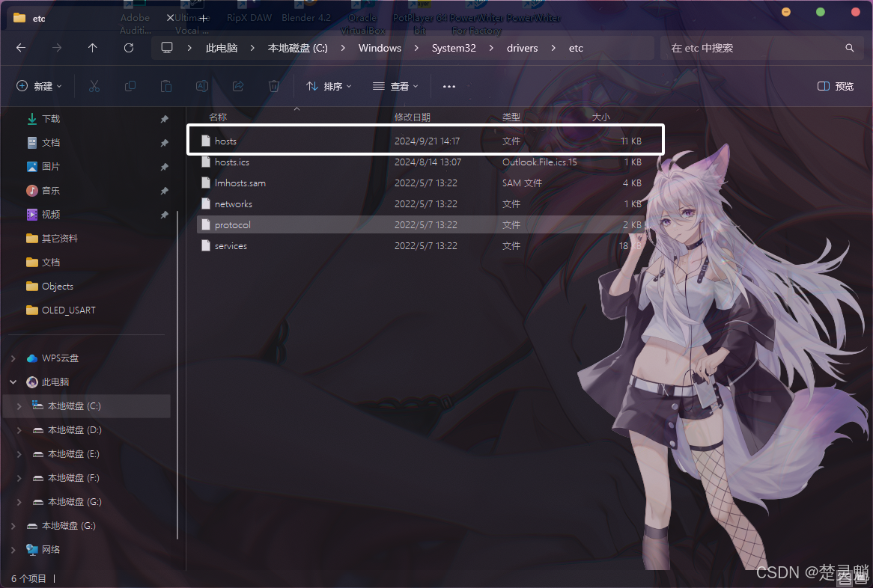Go up one folder level

click(x=92, y=48)
